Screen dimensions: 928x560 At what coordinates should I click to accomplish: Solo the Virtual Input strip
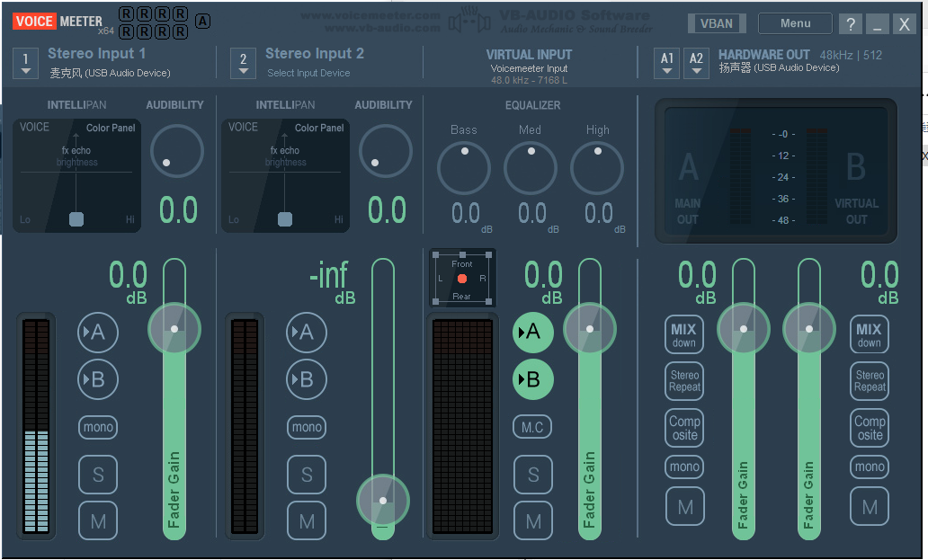coord(532,475)
